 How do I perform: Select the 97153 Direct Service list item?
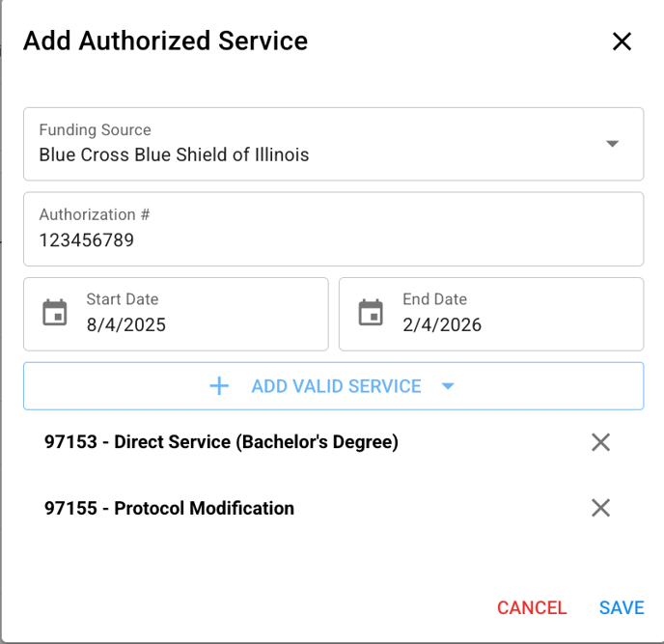221,442
